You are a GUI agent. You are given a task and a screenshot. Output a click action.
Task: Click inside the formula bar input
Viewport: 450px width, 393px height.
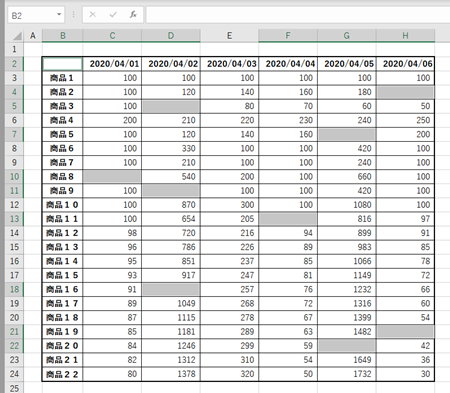(x=298, y=15)
